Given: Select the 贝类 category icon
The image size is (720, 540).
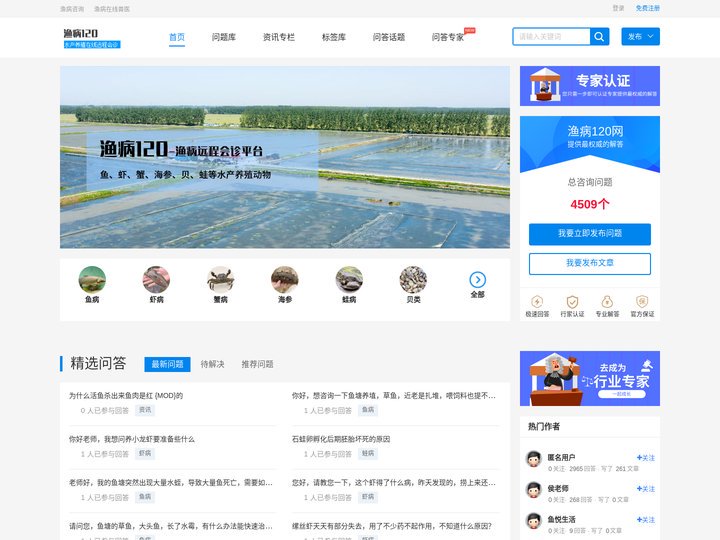Looking at the screenshot, I should click(413, 279).
